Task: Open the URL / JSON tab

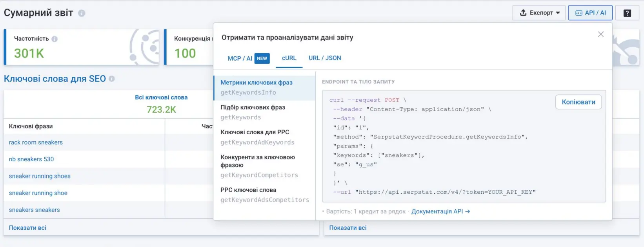Action: point(325,58)
